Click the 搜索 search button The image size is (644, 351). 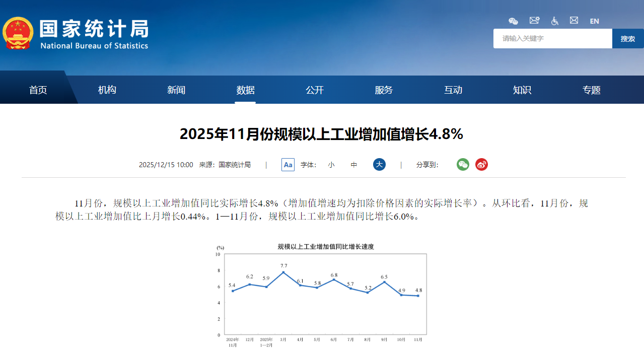[x=627, y=38]
